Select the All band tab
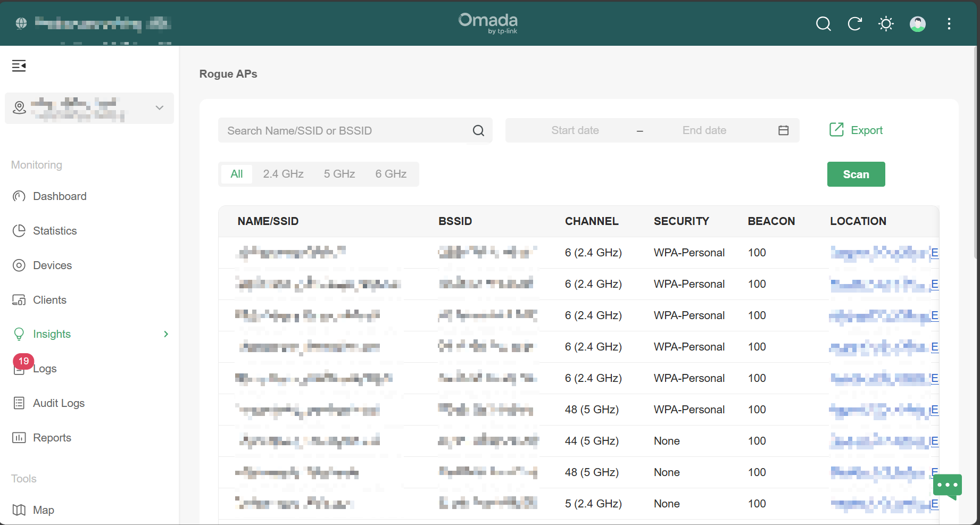980x525 pixels. [237, 174]
